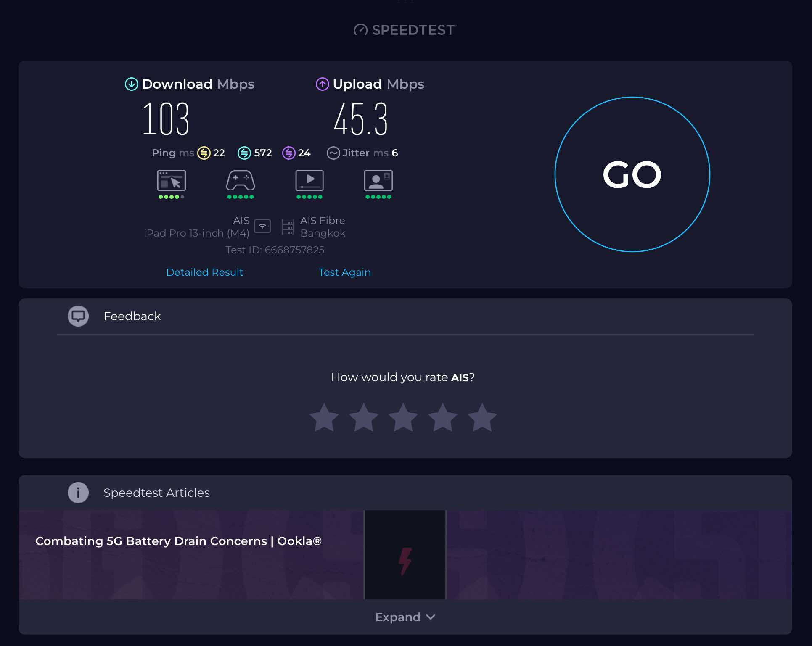Click the web browsing quality icon
Image resolution: width=812 pixels, height=646 pixels.
171,181
